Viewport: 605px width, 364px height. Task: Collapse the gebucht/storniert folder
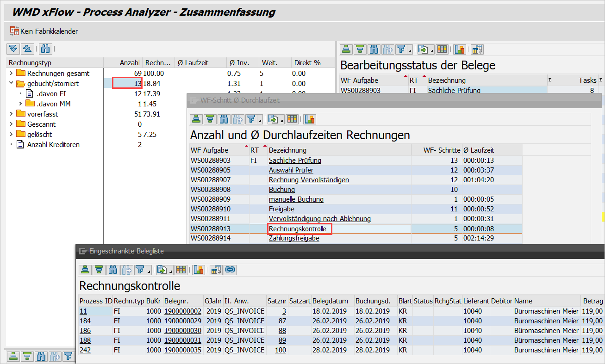pyautogui.click(x=11, y=83)
